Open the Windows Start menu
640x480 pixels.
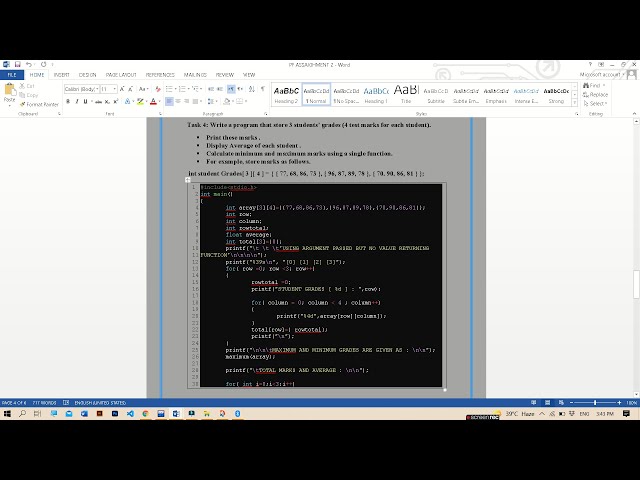click(7, 413)
